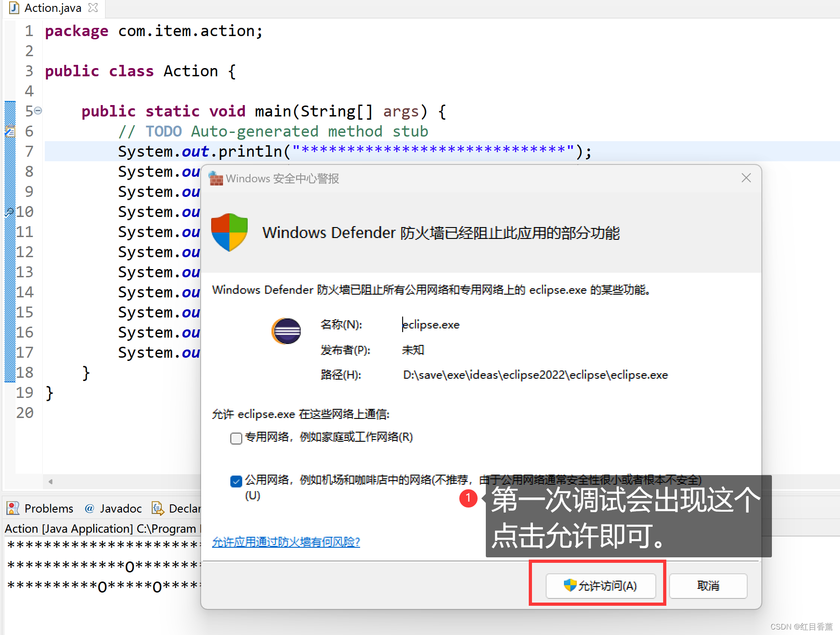Click the firewall icon in dialog title bar

(x=216, y=178)
